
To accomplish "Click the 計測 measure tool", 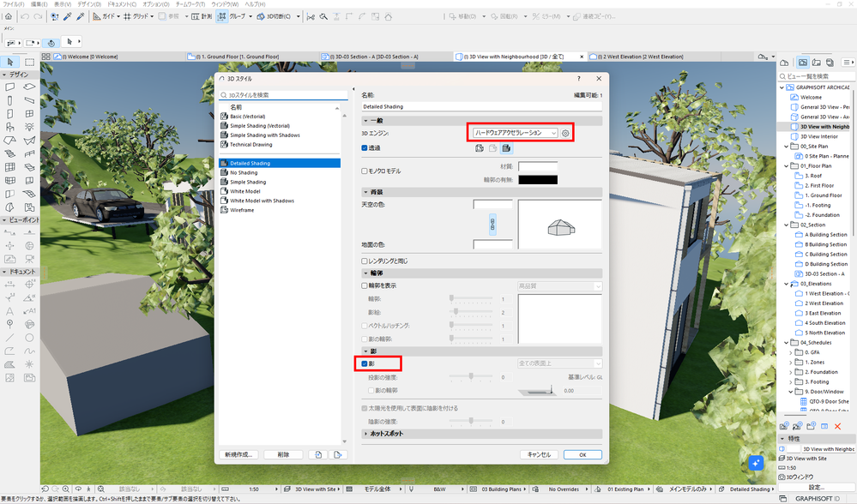I will (202, 16).
